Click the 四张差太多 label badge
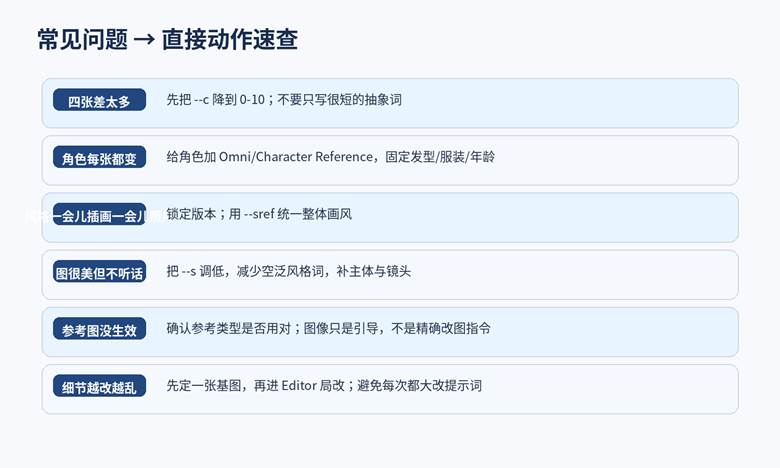The image size is (780, 468). tap(99, 101)
